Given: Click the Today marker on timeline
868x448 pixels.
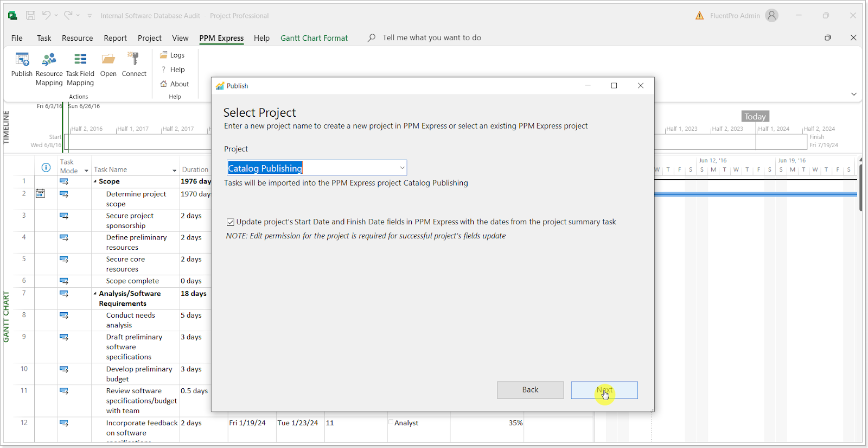Looking at the screenshot, I should coord(755,117).
